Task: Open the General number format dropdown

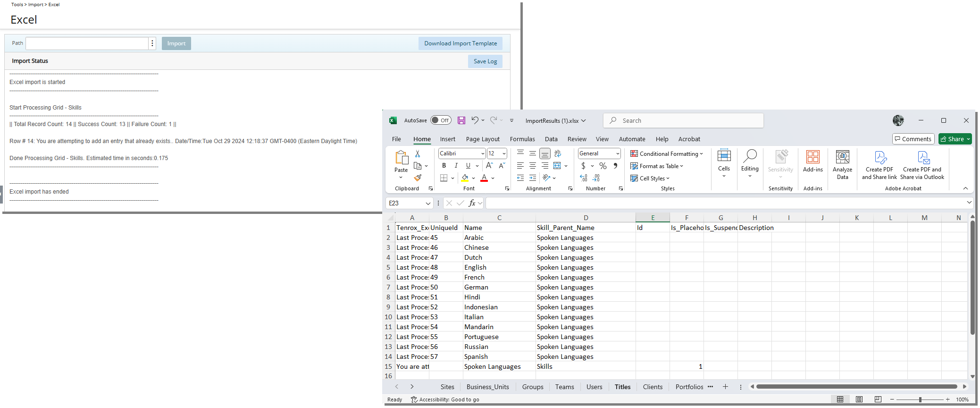Action: [x=618, y=153]
